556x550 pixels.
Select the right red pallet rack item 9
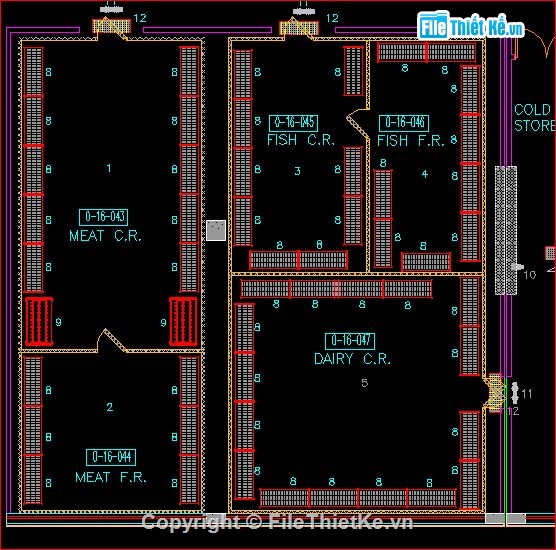(x=183, y=322)
